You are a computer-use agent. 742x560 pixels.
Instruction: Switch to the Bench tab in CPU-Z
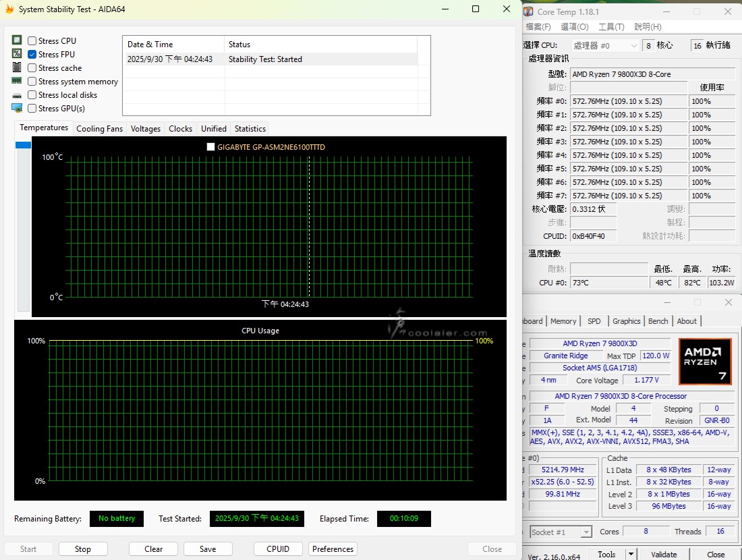[658, 321]
